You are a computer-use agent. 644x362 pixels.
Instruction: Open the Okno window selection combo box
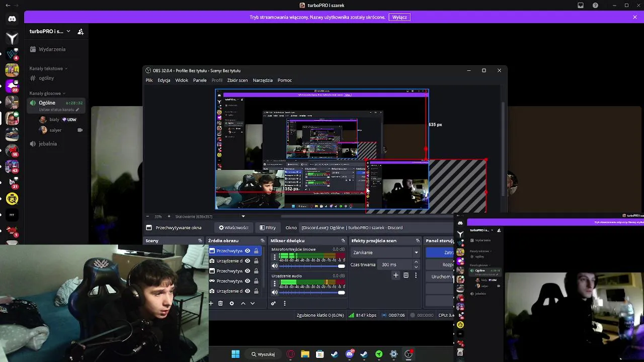point(376,228)
